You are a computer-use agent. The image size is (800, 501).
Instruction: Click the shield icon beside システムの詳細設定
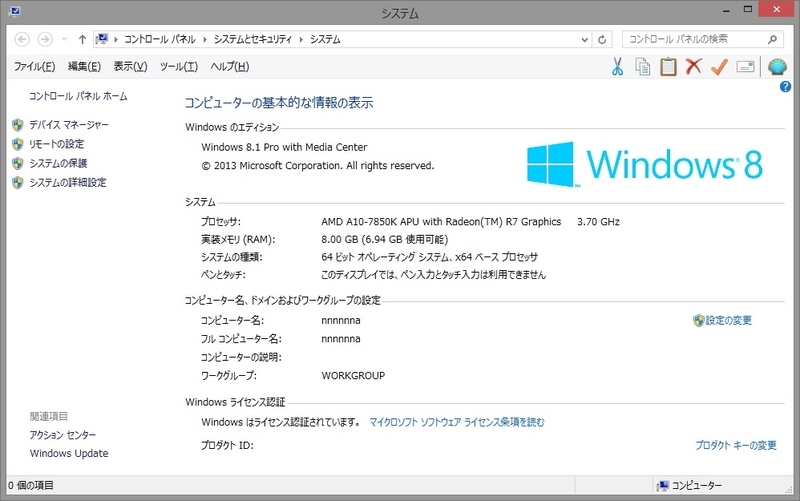click(18, 183)
